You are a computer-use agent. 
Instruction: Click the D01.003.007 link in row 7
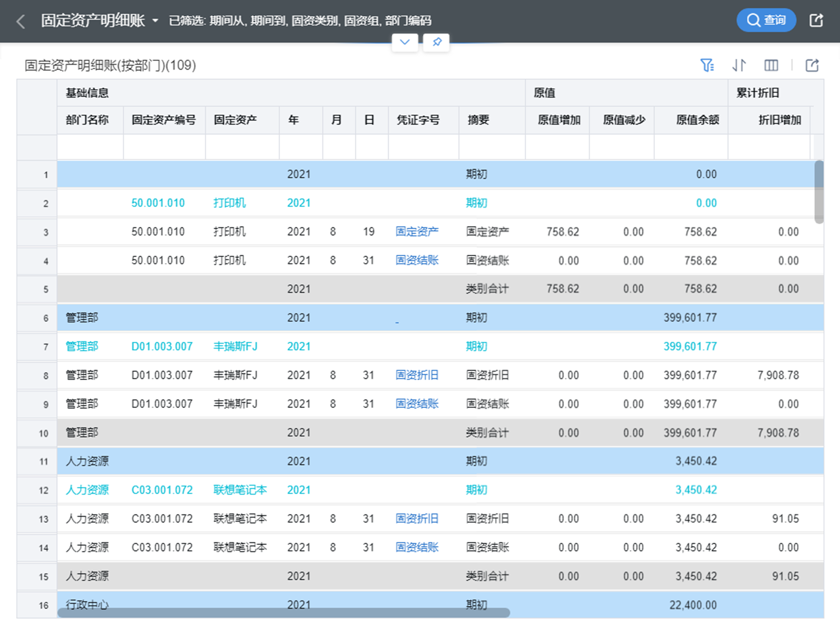click(x=162, y=346)
